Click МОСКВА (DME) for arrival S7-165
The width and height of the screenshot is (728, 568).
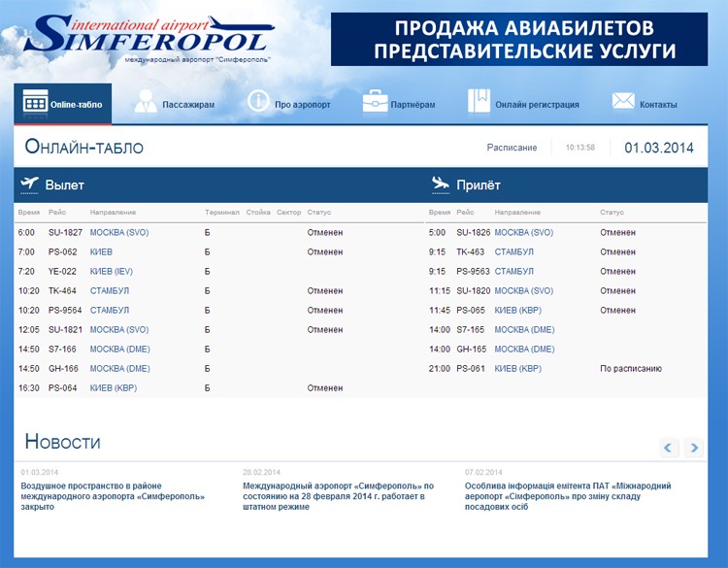[x=524, y=330]
